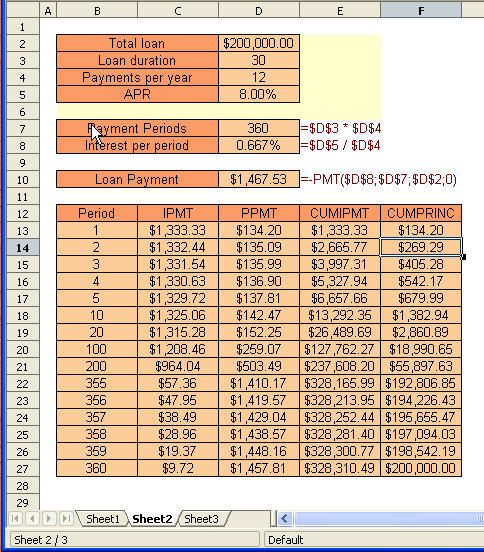484x552 pixels.
Task: Select column header D
Action: click(259, 11)
